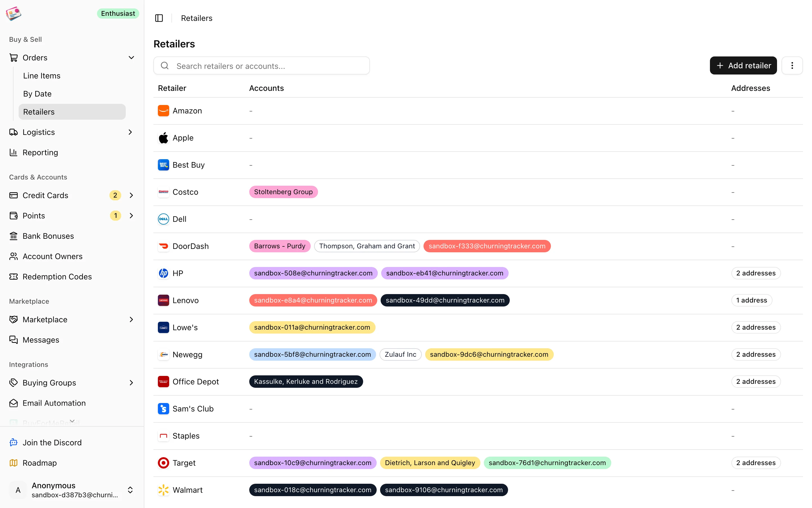The image size is (812, 508).
Task: Click the Newegg logo icon
Action: (164, 354)
